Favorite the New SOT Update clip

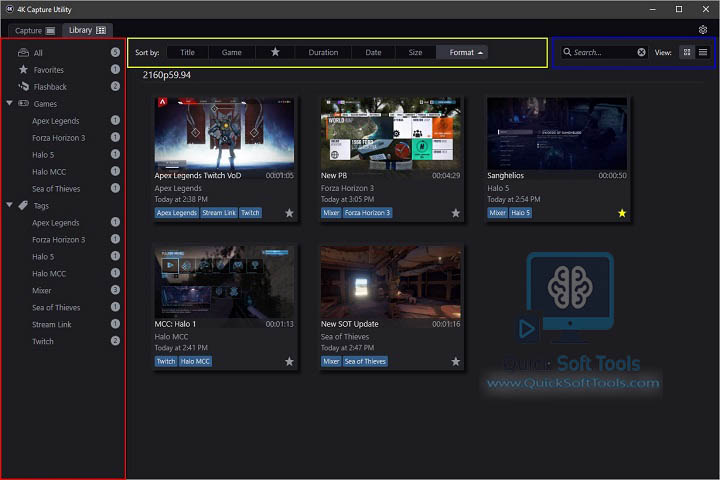(x=456, y=361)
